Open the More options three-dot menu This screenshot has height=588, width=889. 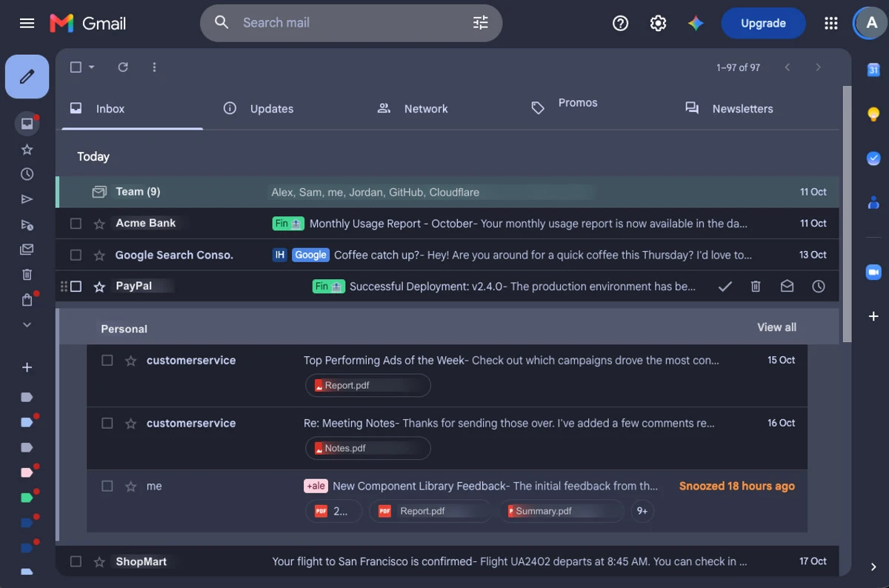[154, 67]
